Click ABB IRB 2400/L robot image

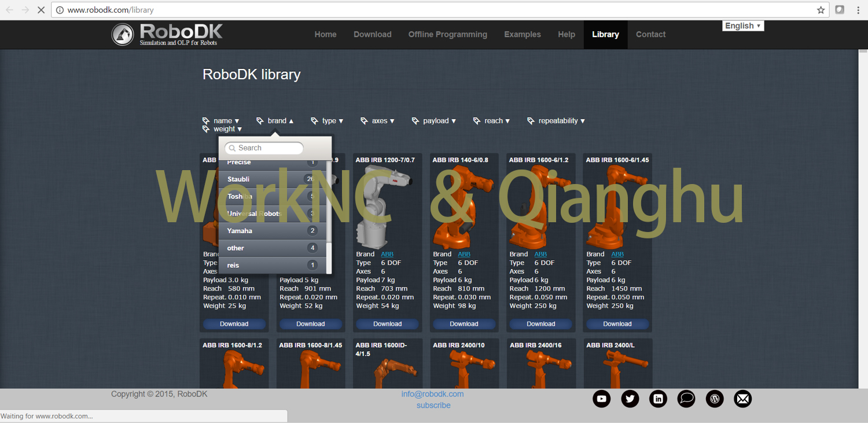coord(625,369)
